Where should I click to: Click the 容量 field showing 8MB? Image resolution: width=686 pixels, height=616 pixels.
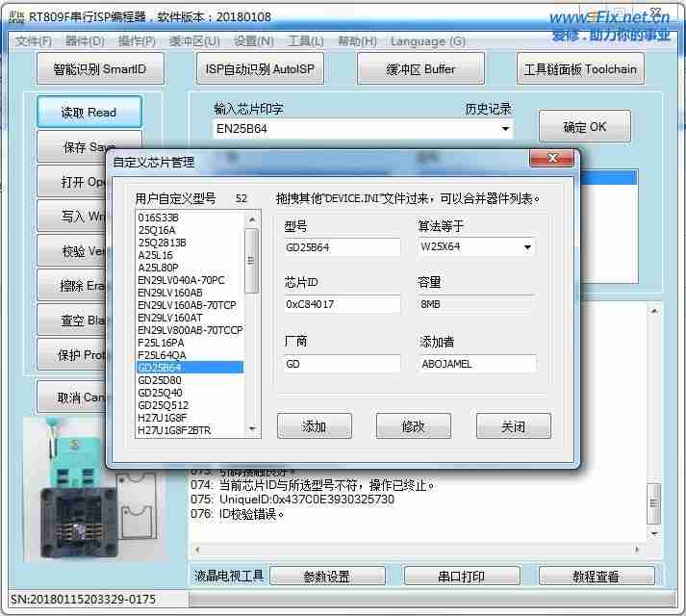[x=476, y=304]
